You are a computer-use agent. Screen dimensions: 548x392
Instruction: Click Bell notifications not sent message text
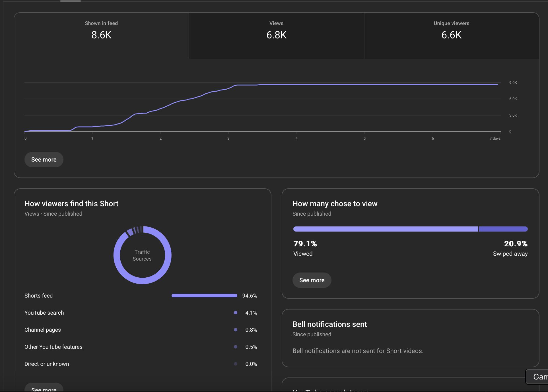(358, 351)
